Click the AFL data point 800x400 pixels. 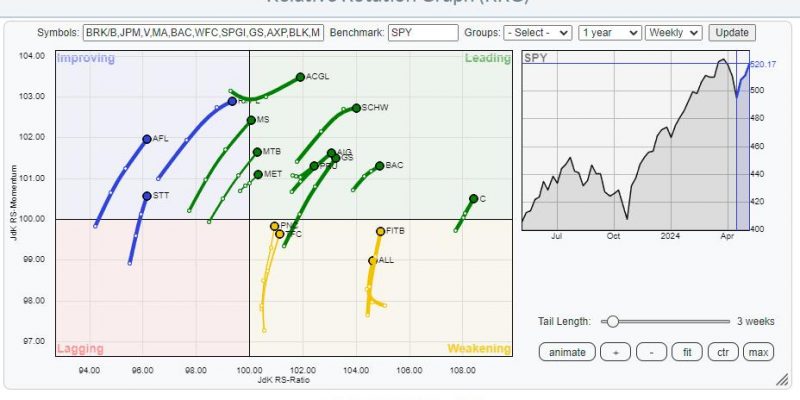coord(147,139)
